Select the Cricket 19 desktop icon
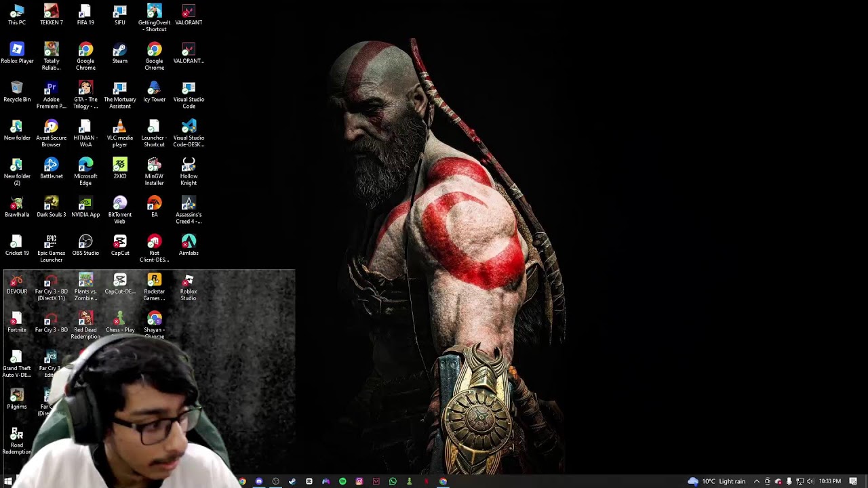868x488 pixels. point(17,245)
